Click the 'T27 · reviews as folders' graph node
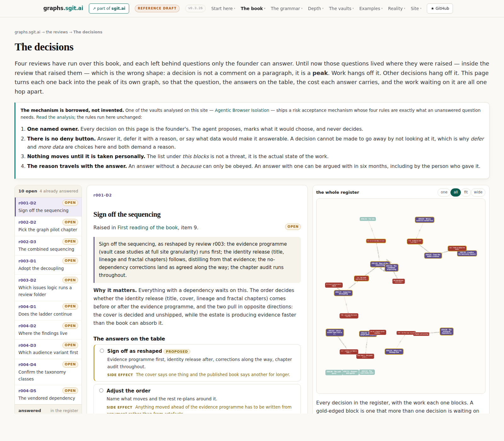The width and height of the screenshot is (504, 441). 349,352
